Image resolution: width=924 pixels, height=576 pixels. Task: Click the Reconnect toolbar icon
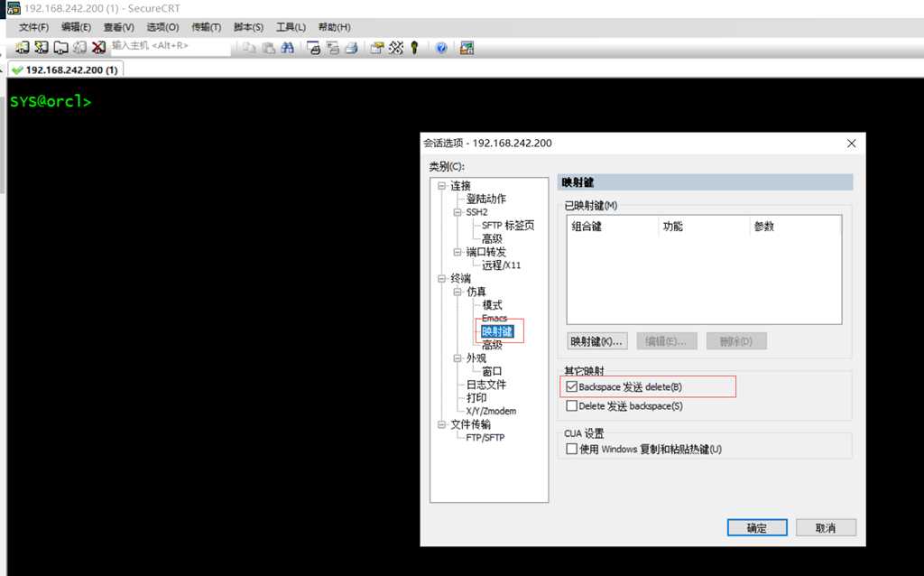(x=79, y=47)
